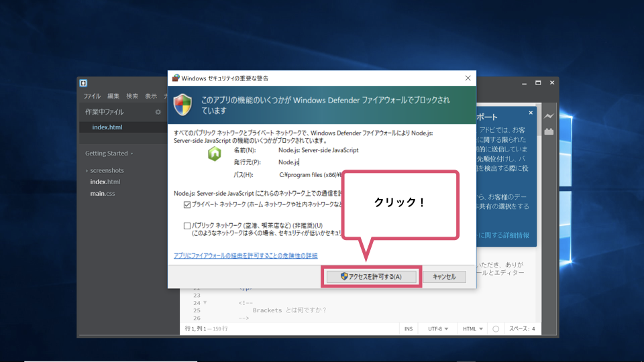This screenshot has width=644, height=362.
Task: Open the firewall risk details link
Action: point(246,255)
